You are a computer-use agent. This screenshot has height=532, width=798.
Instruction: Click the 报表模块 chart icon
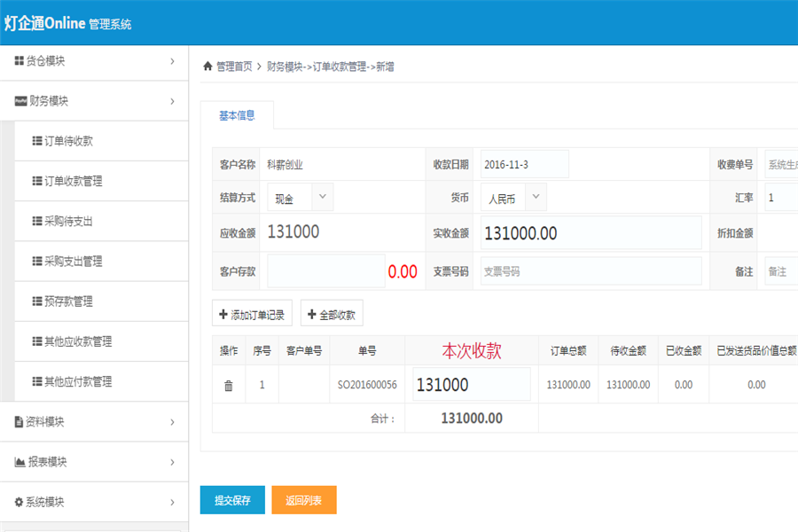click(20, 462)
